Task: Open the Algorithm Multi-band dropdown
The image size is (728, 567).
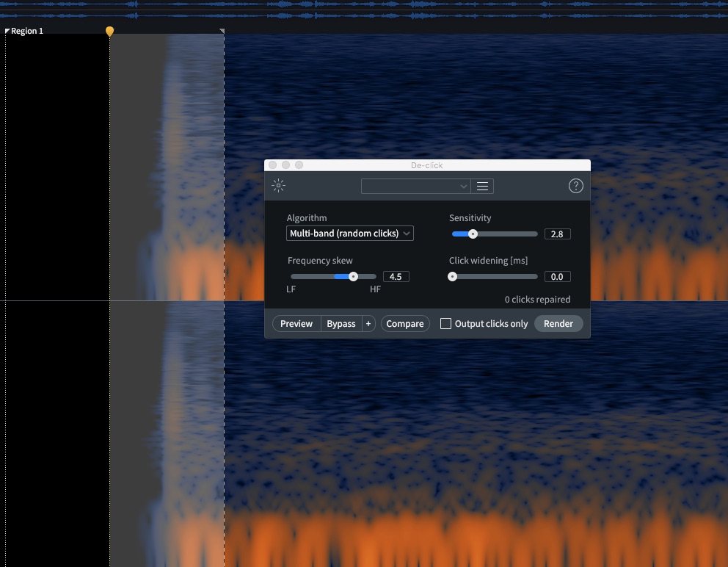Action: click(x=349, y=234)
